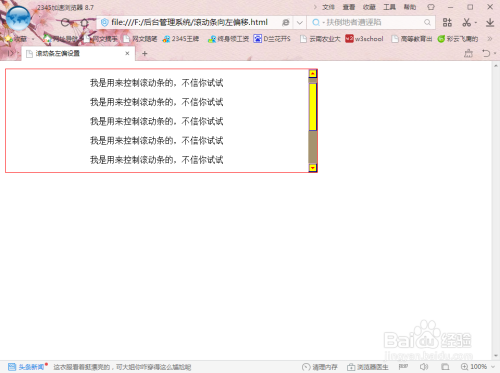Click the shield icon in the address bar
The width and height of the screenshot is (500, 373).
tap(104, 22)
